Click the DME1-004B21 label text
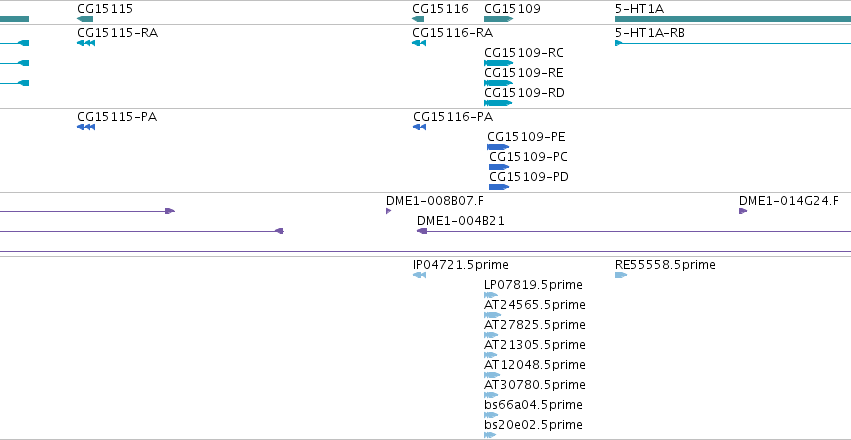Image resolution: width=851 pixels, height=440 pixels. pyautogui.click(x=461, y=221)
